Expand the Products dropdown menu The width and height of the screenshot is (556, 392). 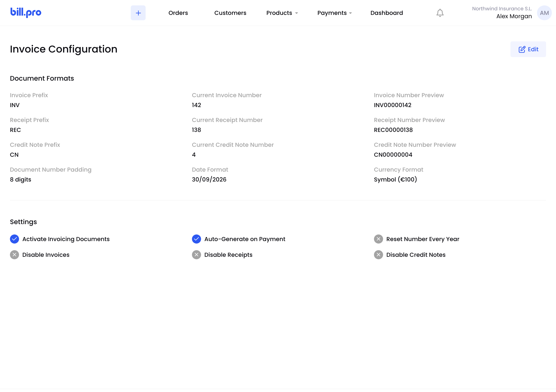pos(282,13)
